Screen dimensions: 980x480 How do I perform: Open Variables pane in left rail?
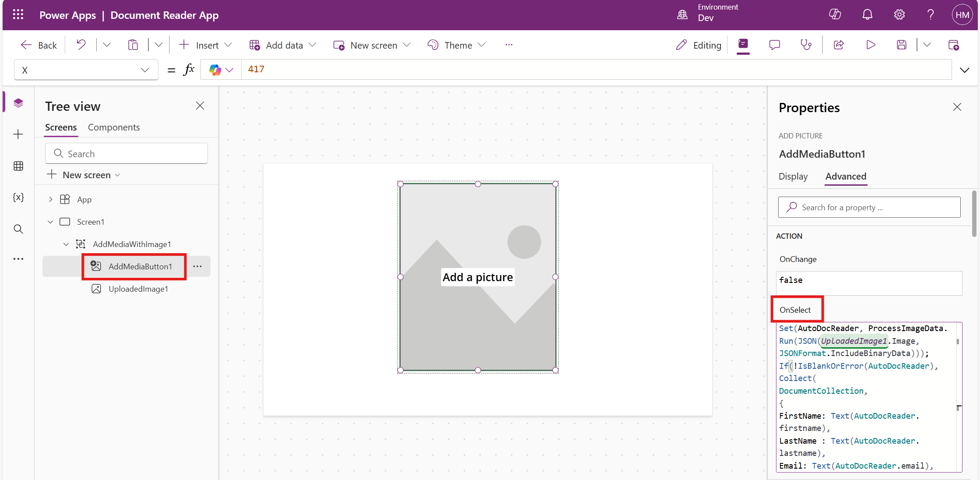click(18, 198)
